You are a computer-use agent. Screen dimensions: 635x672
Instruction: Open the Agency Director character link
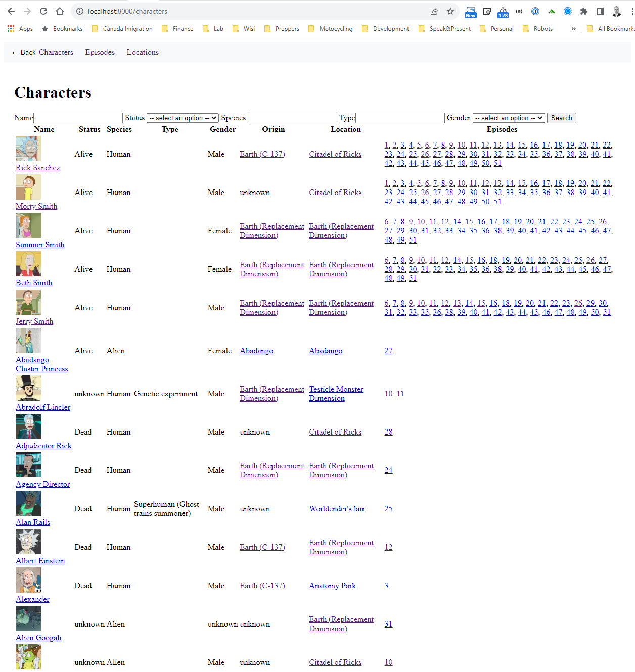coord(42,484)
